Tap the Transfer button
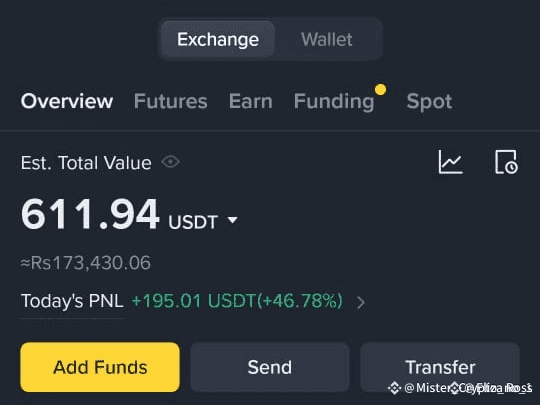Viewport: 540px width, 405px height. pyautogui.click(x=440, y=367)
